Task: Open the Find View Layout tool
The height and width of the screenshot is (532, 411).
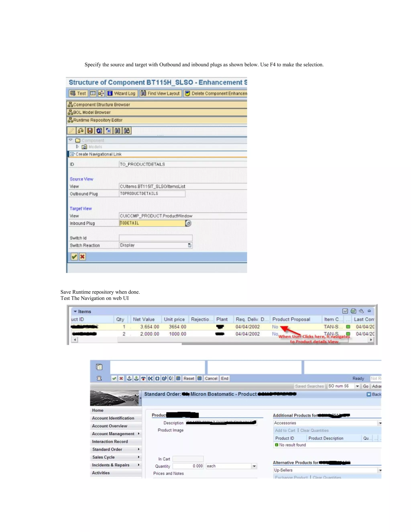Action: click(x=161, y=93)
